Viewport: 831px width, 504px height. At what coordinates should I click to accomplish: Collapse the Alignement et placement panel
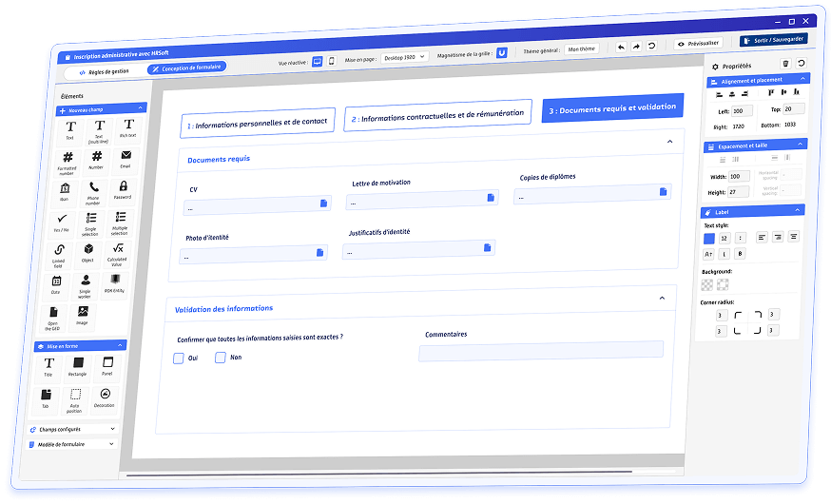[x=802, y=78]
